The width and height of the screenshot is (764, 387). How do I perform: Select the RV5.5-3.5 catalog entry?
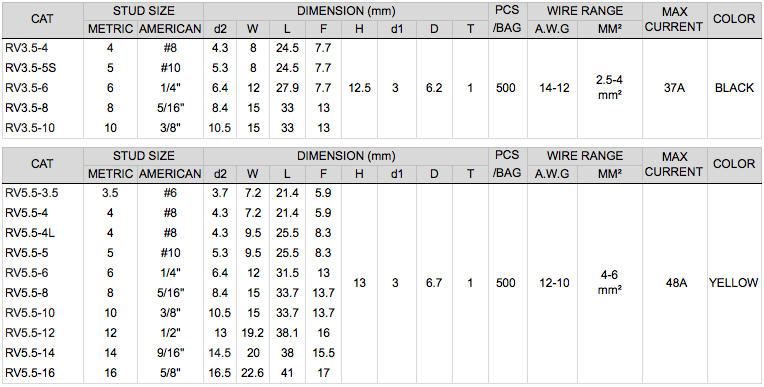click(x=32, y=193)
